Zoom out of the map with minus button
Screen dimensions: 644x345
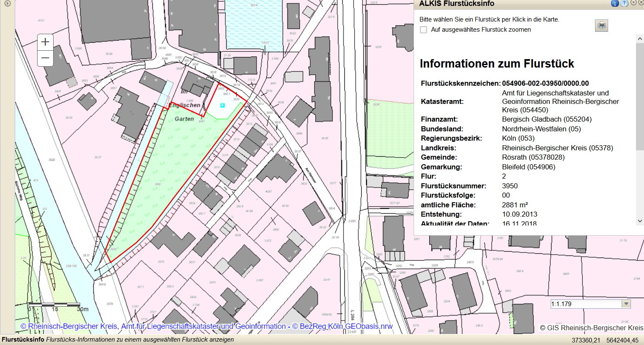45,58
